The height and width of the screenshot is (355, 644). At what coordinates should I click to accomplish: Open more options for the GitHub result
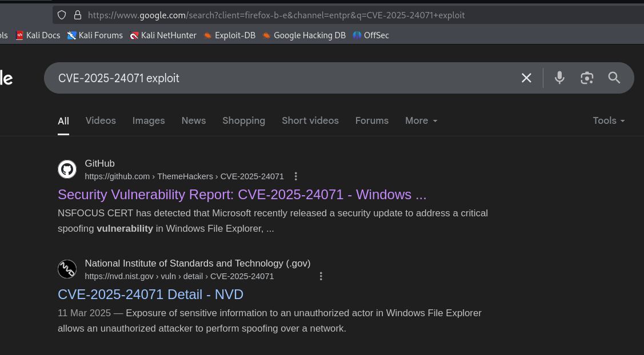coord(296,176)
